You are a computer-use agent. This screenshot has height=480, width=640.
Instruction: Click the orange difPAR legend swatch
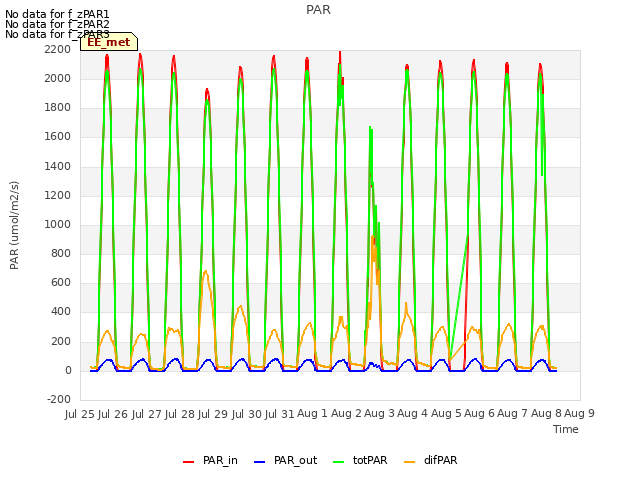click(x=409, y=462)
